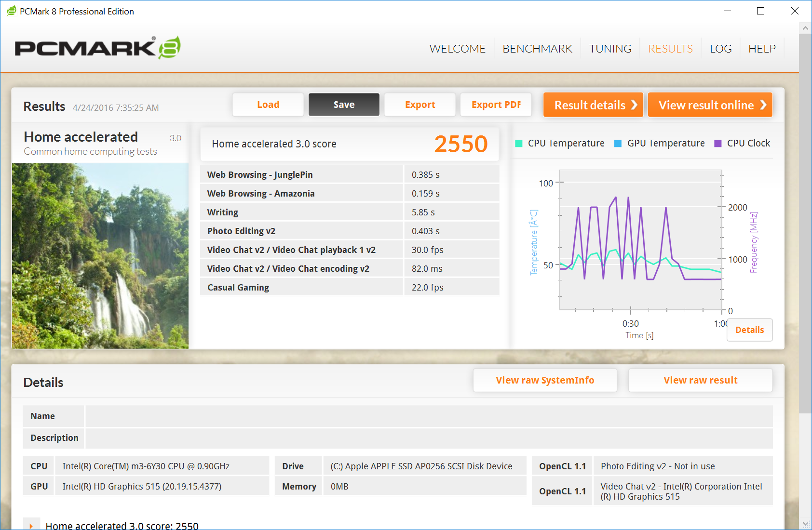Click the Load button
The height and width of the screenshot is (530, 812).
(268, 105)
